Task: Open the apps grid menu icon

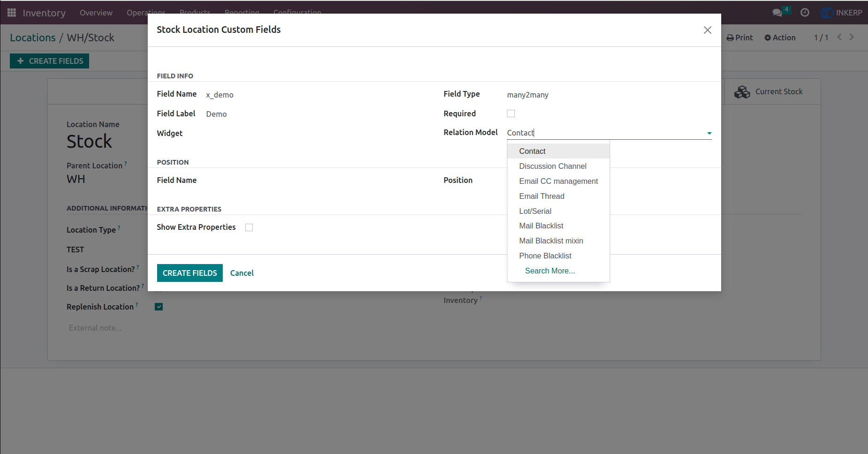Action: pyautogui.click(x=12, y=13)
